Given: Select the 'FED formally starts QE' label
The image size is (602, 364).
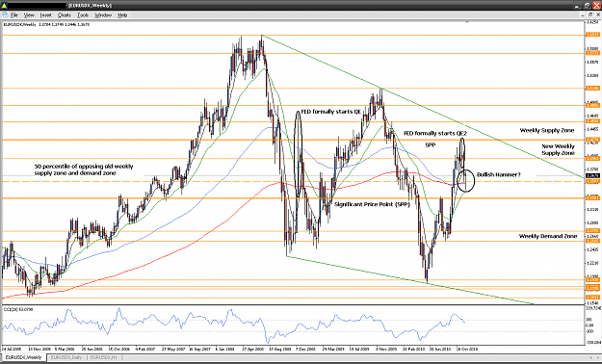Looking at the screenshot, I should 331,112.
